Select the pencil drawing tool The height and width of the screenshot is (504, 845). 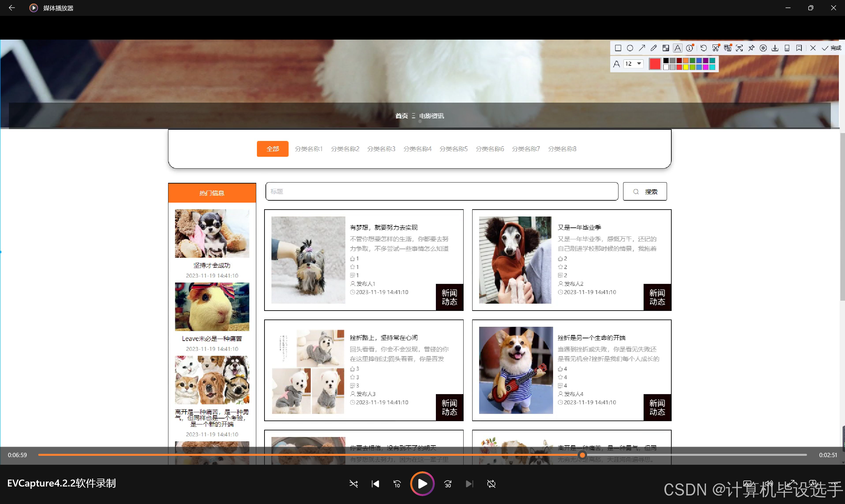[x=654, y=48]
